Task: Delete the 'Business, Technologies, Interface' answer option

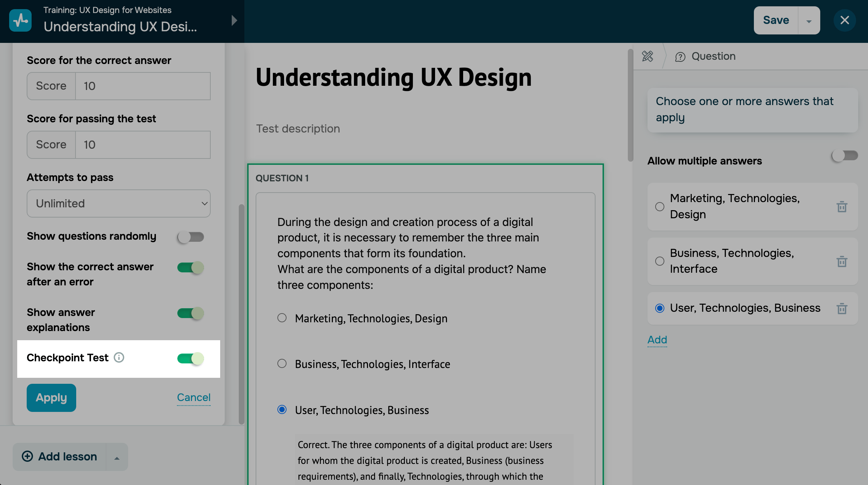Action: [842, 261]
